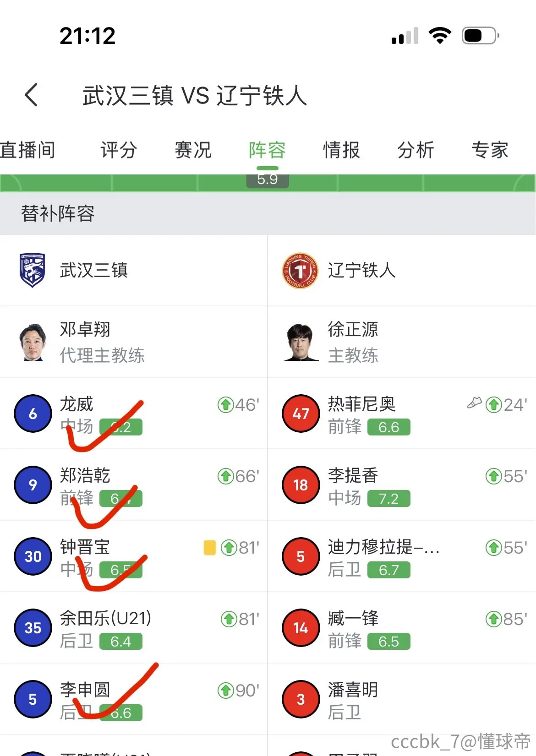Click the yellow card icon beside 钟晋宝
The width and height of the screenshot is (536, 756).
210,547
